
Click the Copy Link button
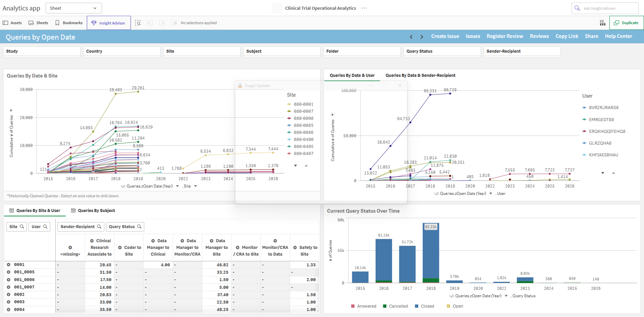pyautogui.click(x=567, y=36)
